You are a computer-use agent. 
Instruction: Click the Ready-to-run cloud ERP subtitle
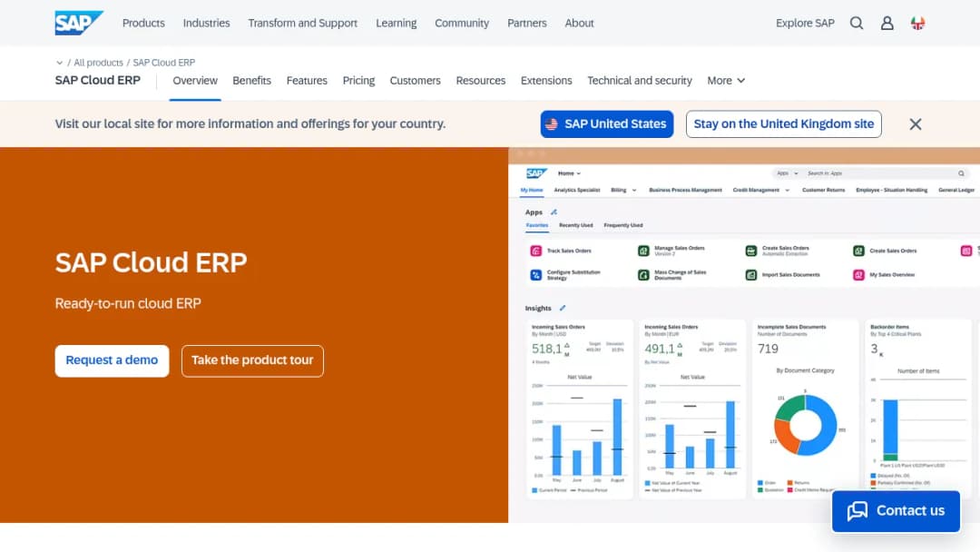point(128,304)
